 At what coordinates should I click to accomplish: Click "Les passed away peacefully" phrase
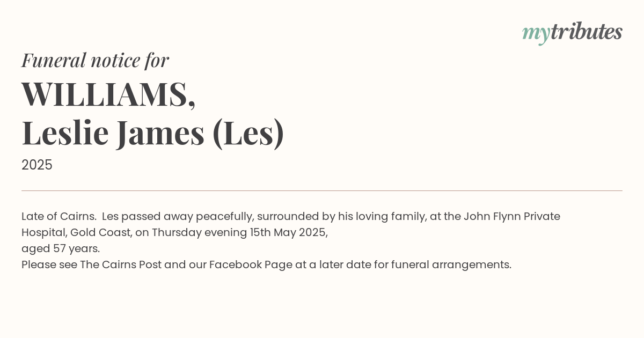[177, 217]
